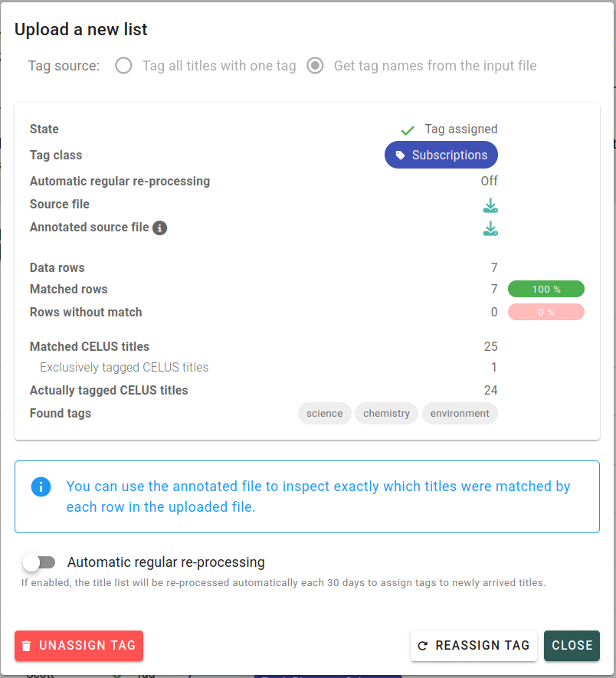Image resolution: width=616 pixels, height=678 pixels.
Task: Download the annotated source file
Action: 490,228
